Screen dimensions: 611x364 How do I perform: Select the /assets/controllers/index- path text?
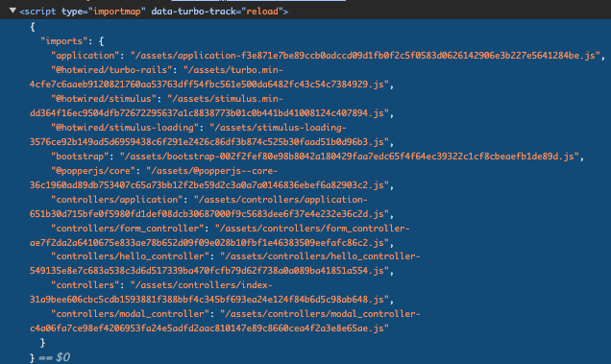coord(202,285)
